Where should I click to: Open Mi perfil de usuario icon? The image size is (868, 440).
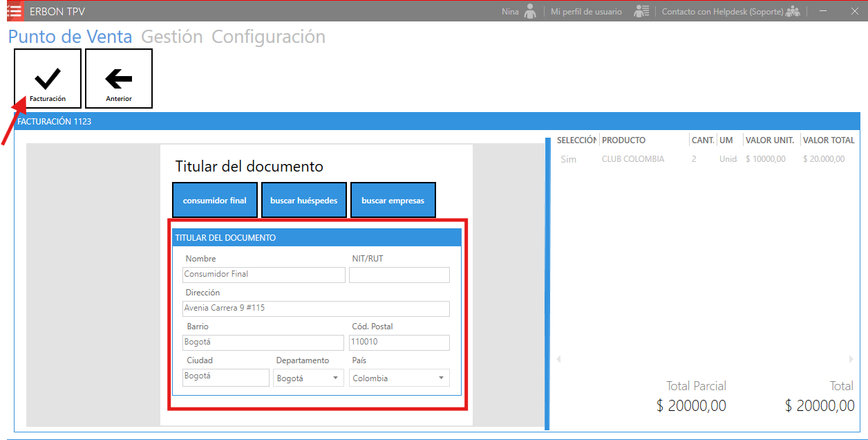(641, 11)
